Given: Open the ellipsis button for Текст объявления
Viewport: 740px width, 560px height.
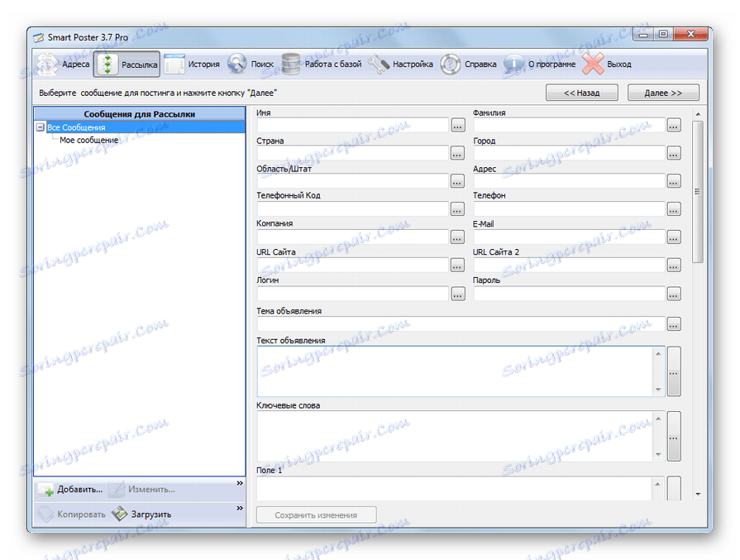Looking at the screenshot, I should (x=674, y=371).
